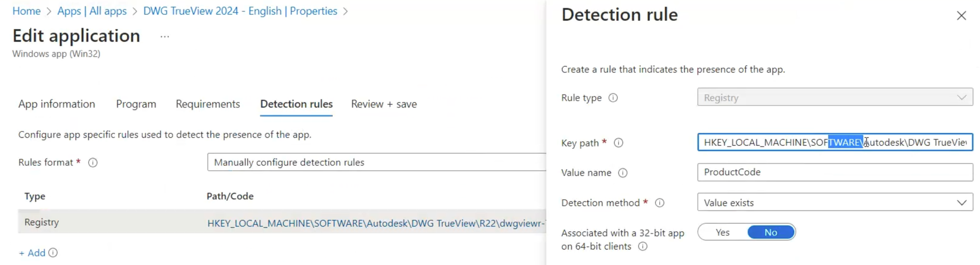Viewport: 980px width, 265px height.
Task: Click the info icon beside Add
Action: click(53, 253)
